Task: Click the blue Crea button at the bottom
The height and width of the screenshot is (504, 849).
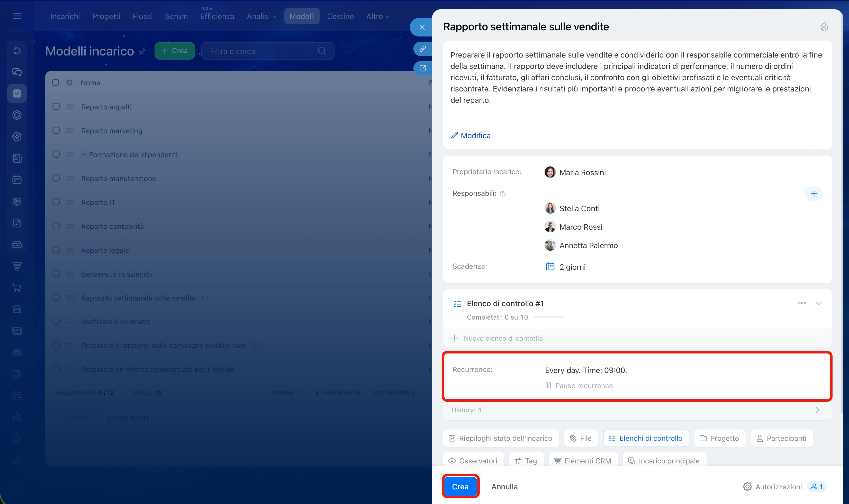Action: pos(460,487)
